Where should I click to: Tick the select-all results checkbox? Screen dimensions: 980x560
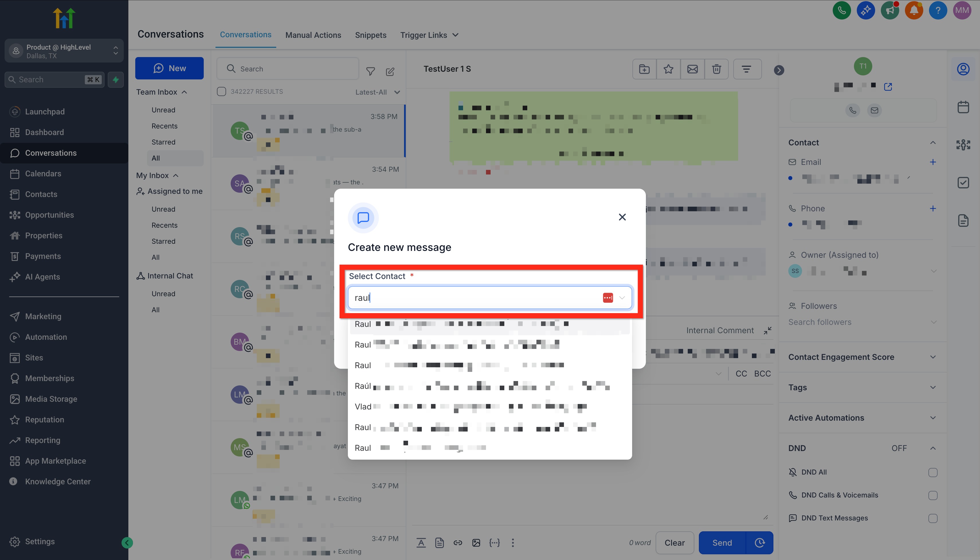[x=222, y=91]
